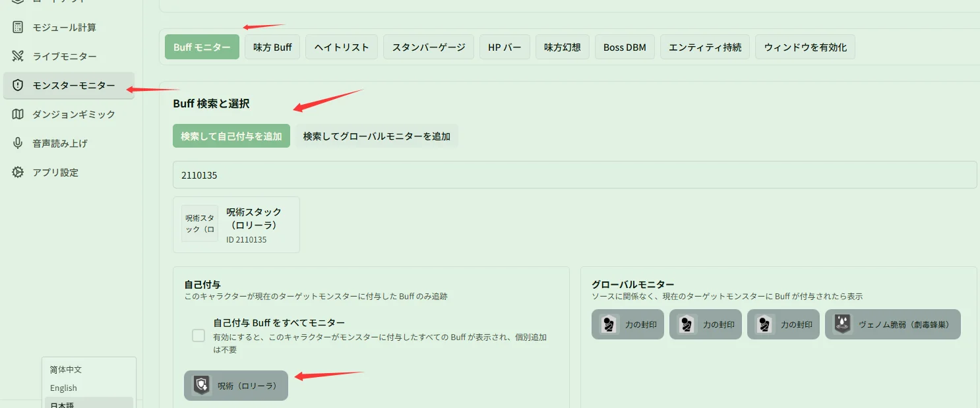The width and height of the screenshot is (980, 408).
Task: Open アプリ設定 in the sidebar
Action: coord(69,172)
